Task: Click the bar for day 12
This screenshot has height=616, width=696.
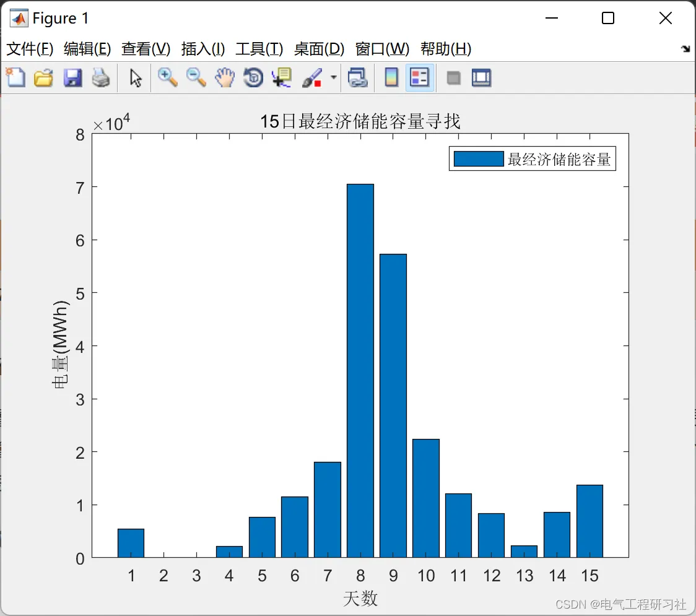Action: pos(492,536)
